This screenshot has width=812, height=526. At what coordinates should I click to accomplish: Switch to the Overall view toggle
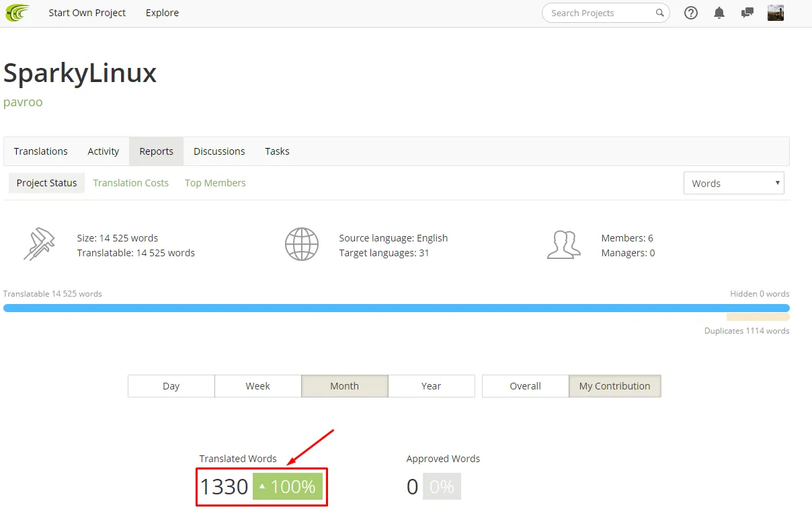pos(526,386)
